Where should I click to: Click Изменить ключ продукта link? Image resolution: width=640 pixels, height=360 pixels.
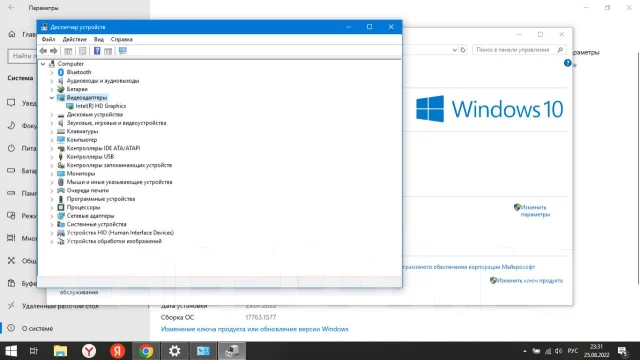click(x=529, y=280)
